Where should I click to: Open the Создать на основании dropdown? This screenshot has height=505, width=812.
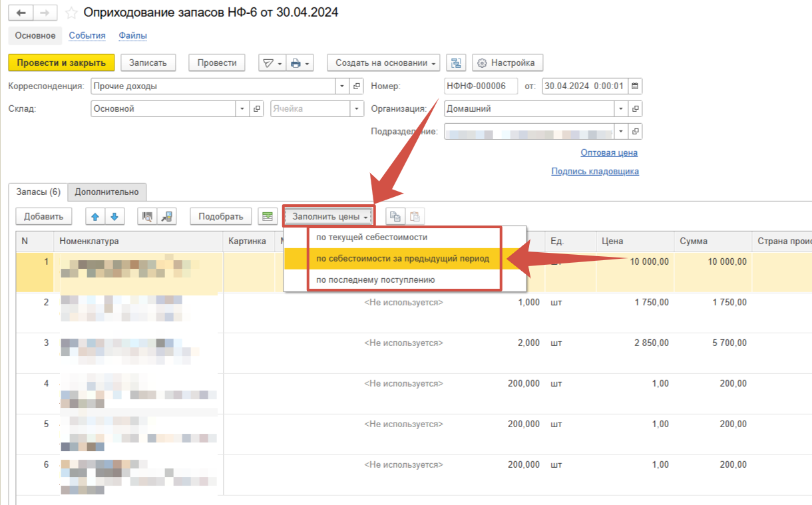pos(383,63)
